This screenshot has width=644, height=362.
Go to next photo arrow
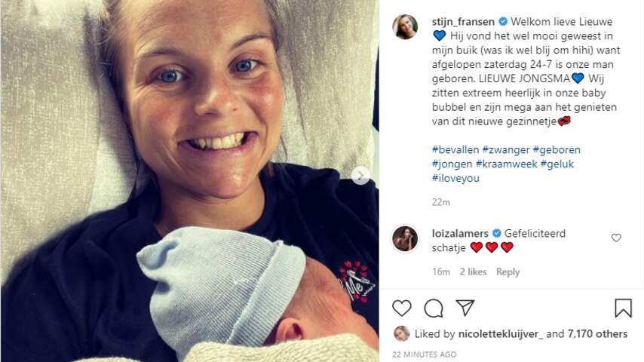pos(360,176)
